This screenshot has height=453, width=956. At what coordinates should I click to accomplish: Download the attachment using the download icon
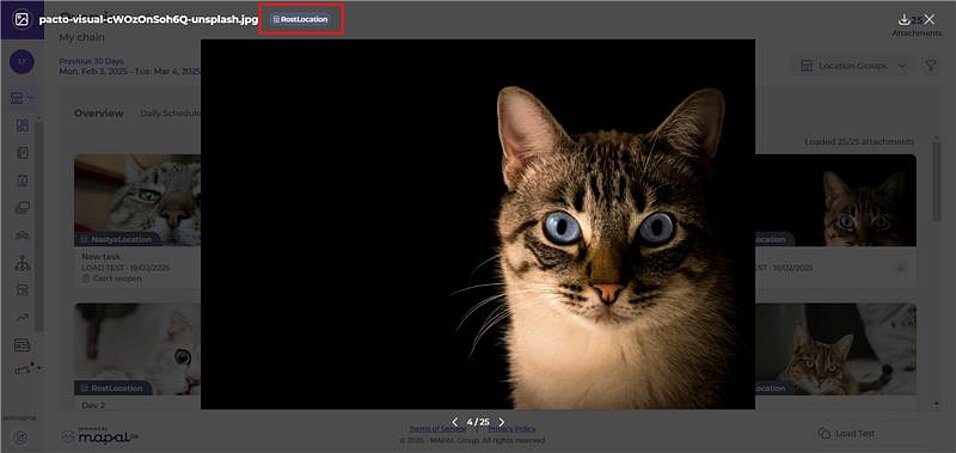904,19
